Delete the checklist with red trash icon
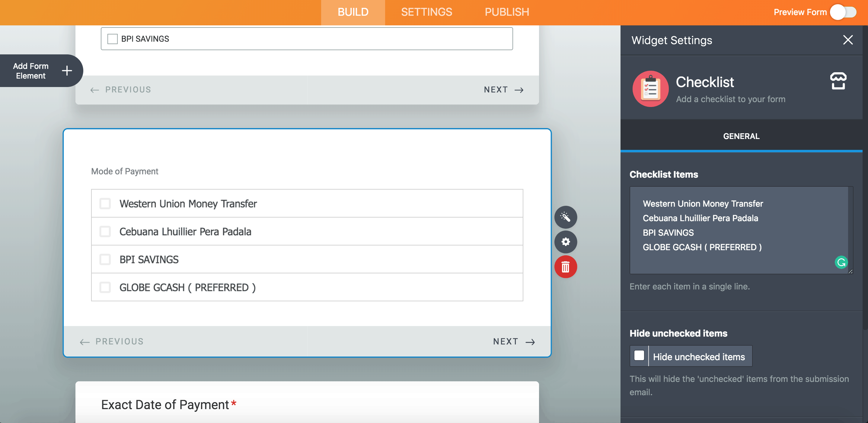Viewport: 868px width, 423px height. click(565, 267)
